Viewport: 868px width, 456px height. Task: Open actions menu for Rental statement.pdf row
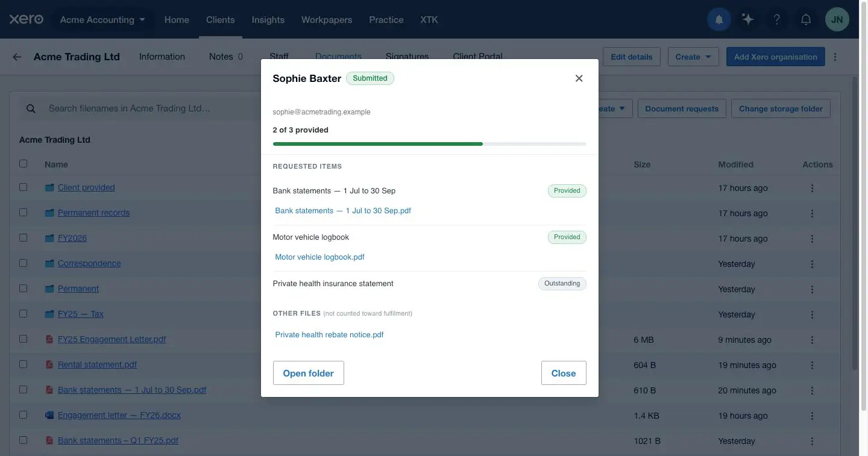pos(812,365)
